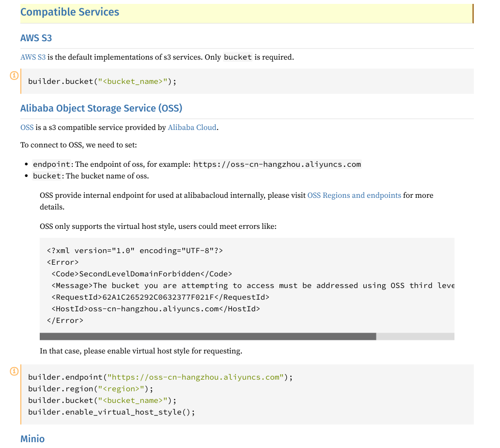Open the AWS S3 inline link
This screenshot has height=448, width=500.
(x=33, y=57)
